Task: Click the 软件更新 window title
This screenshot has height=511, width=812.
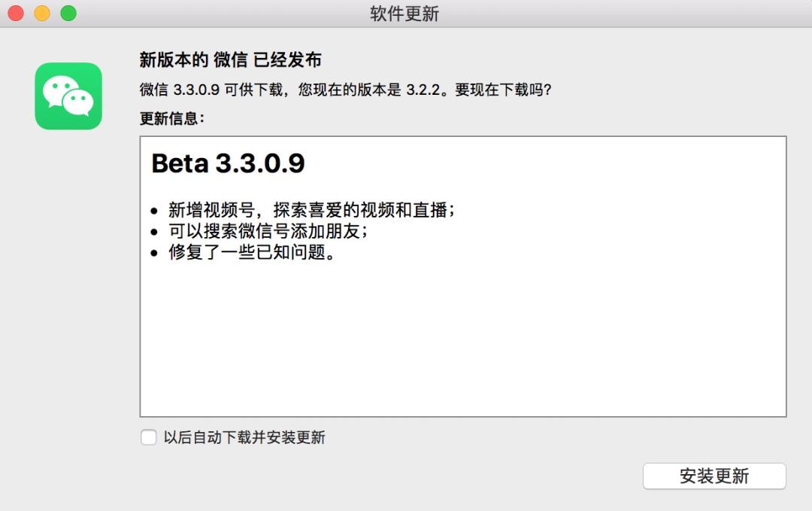Action: pyautogui.click(x=404, y=14)
